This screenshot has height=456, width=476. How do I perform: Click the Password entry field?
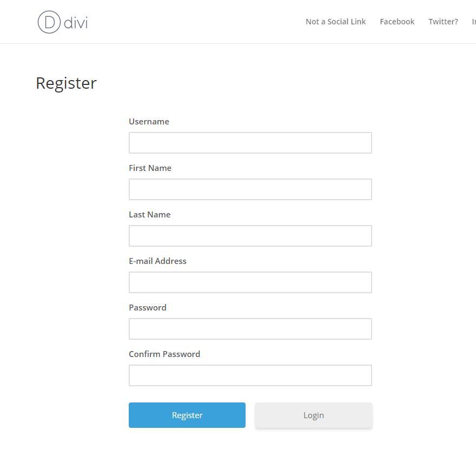250,328
